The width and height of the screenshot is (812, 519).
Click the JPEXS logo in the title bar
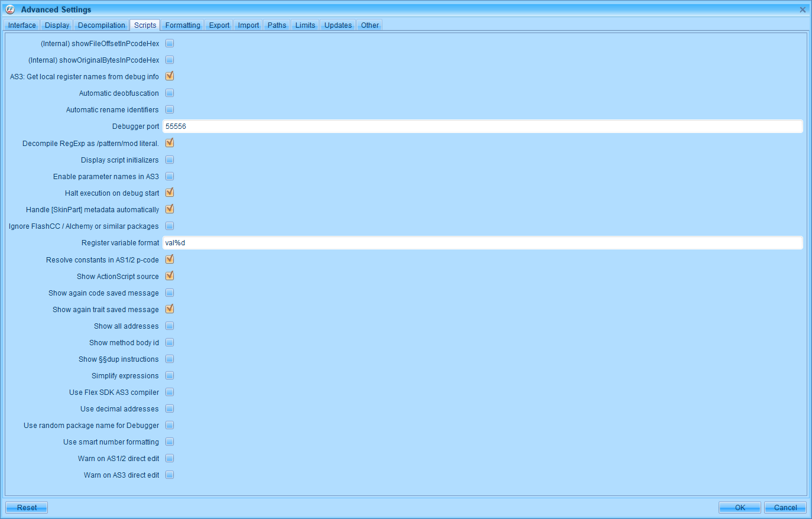(x=10, y=9)
